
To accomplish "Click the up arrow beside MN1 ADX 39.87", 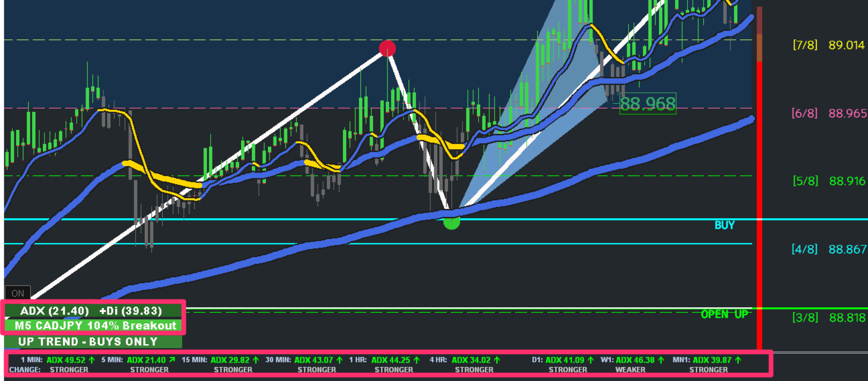I will (738, 360).
